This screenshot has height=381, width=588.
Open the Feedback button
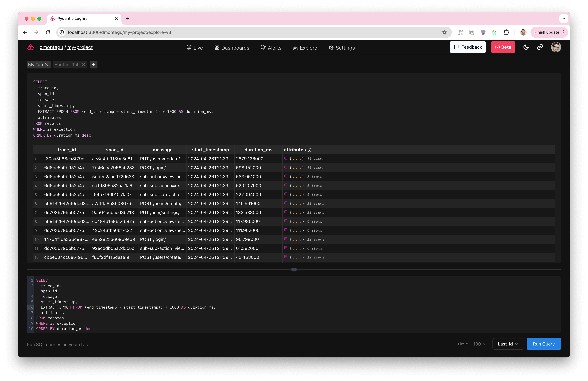(468, 47)
